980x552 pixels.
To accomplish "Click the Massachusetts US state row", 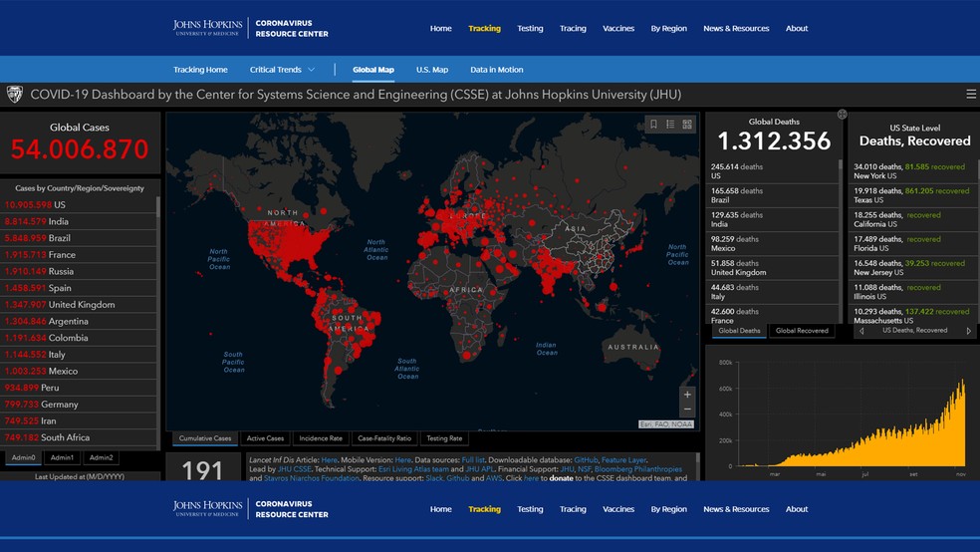I will [x=912, y=316].
